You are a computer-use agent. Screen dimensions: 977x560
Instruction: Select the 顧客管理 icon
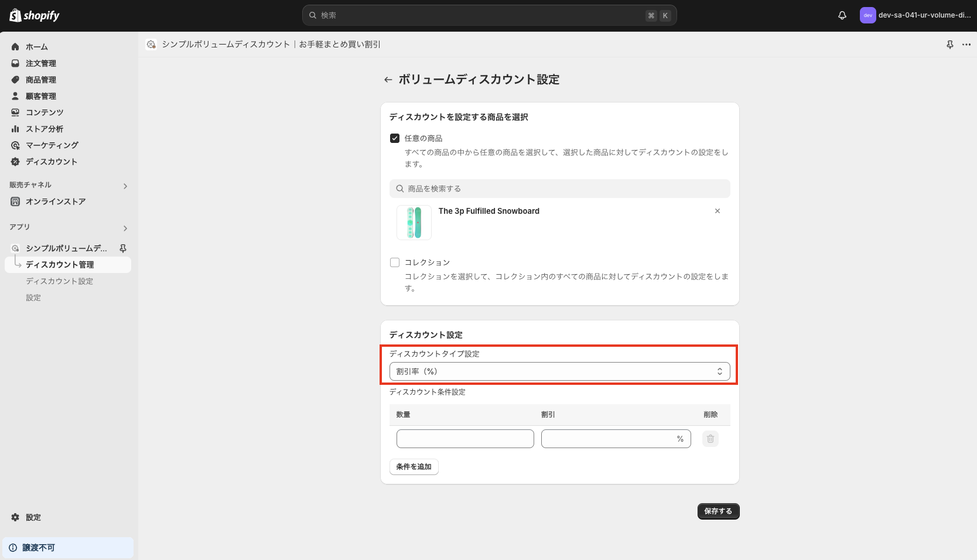click(15, 95)
